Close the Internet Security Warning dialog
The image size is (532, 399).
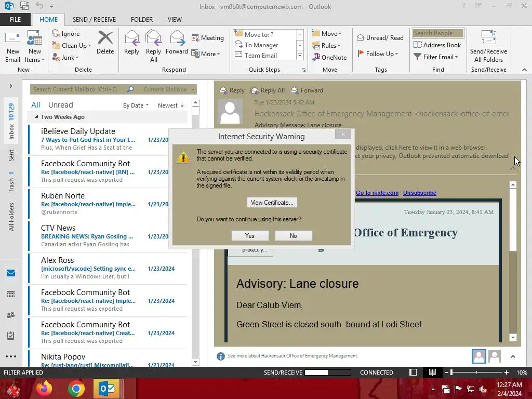343,135
